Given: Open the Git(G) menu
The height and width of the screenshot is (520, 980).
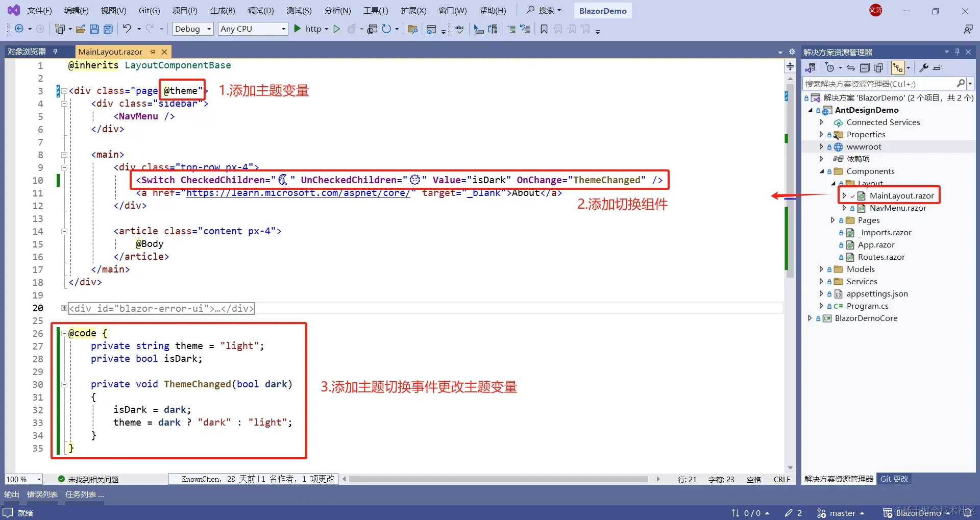Looking at the screenshot, I should pos(150,11).
